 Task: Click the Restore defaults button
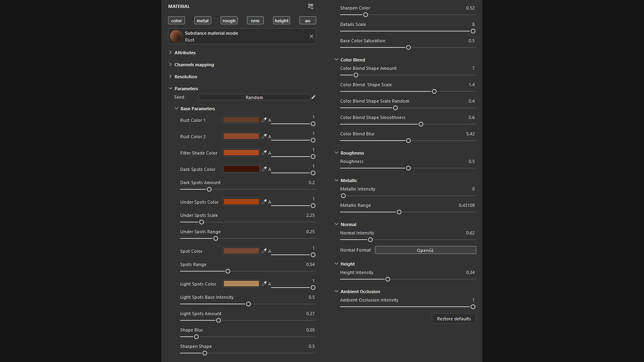tap(454, 319)
